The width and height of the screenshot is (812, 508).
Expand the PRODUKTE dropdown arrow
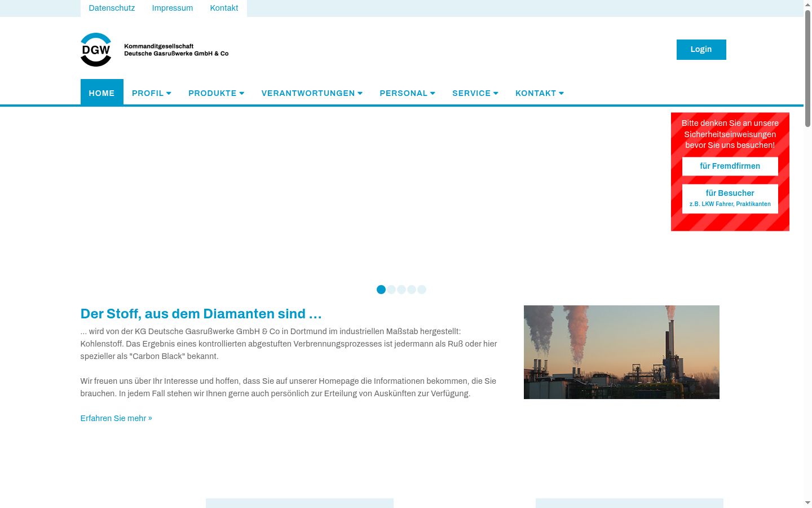coord(242,93)
